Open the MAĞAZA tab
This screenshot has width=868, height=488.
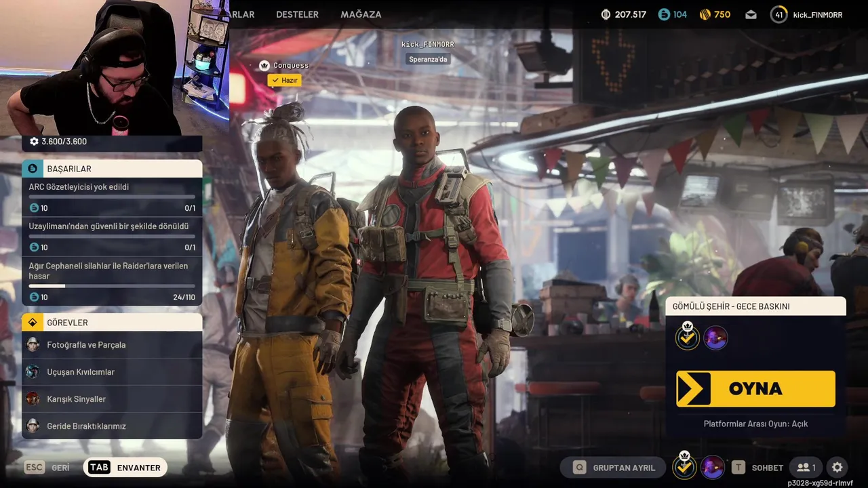361,14
